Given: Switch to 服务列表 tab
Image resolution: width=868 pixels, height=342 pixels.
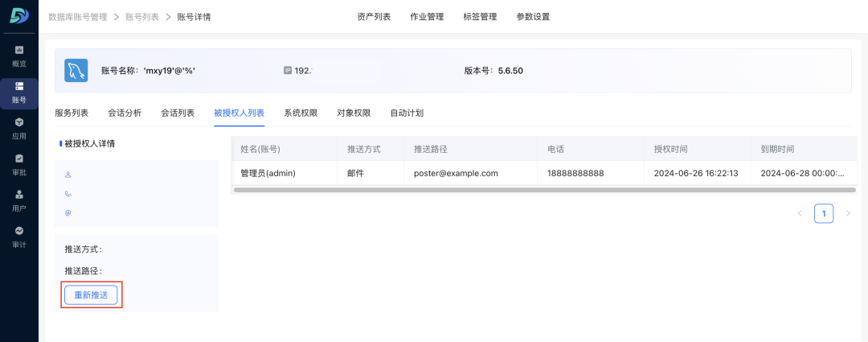Looking at the screenshot, I should [x=72, y=113].
